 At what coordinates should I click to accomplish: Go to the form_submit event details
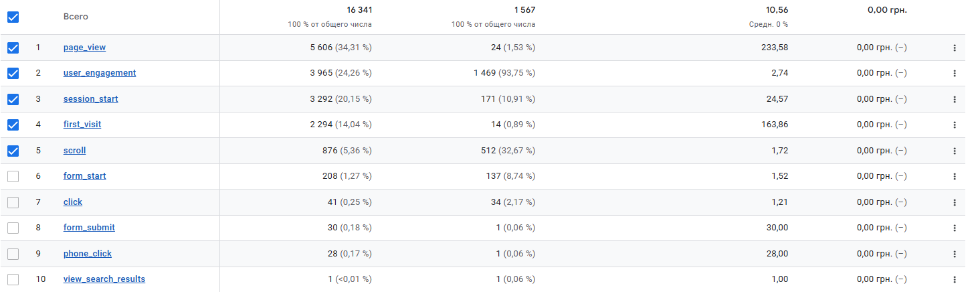(x=89, y=228)
